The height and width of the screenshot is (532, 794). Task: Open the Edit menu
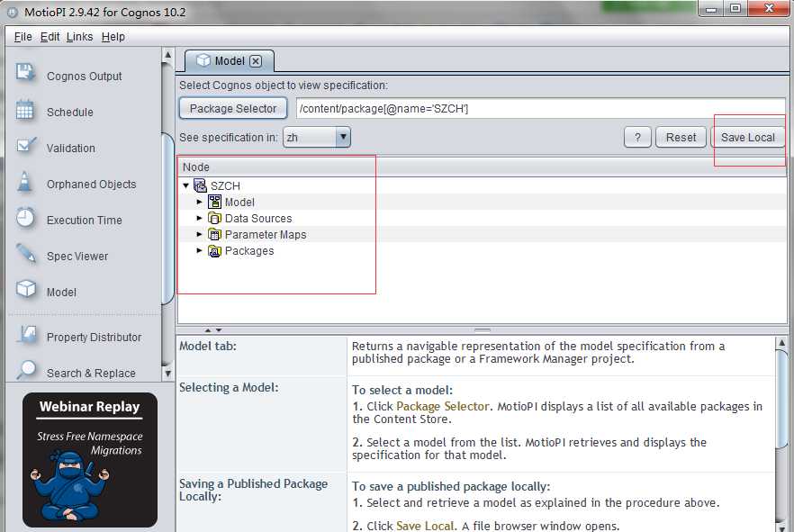[x=50, y=37]
